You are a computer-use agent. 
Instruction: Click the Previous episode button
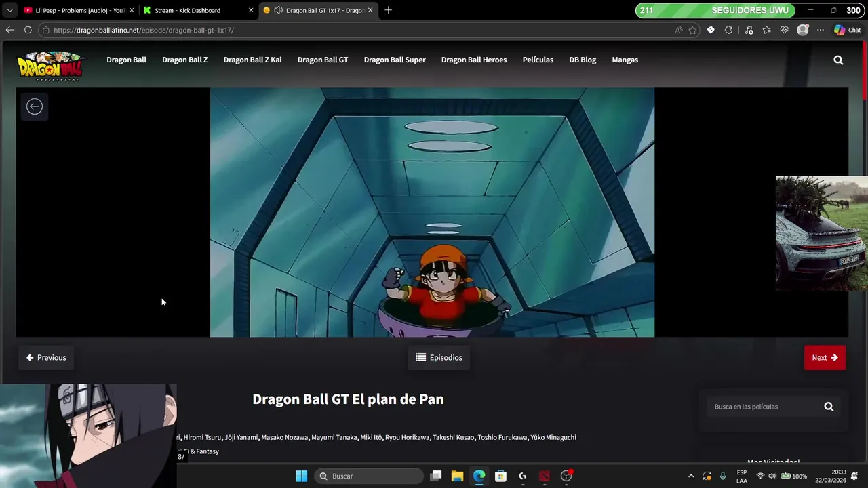point(46,357)
